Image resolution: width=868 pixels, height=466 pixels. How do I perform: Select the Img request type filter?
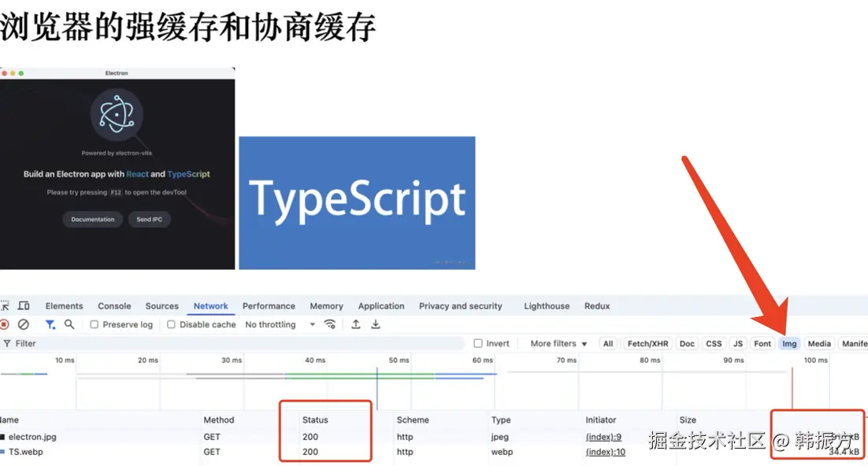point(789,343)
